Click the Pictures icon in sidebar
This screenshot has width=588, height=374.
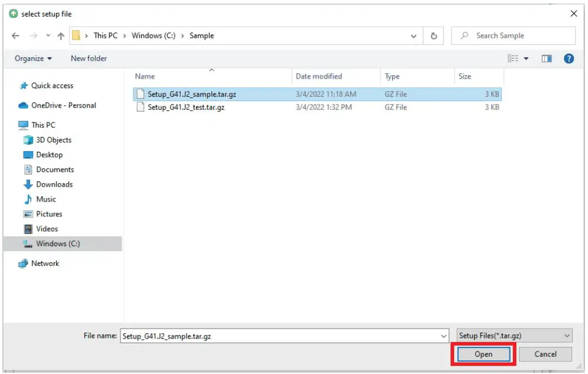[x=28, y=214]
